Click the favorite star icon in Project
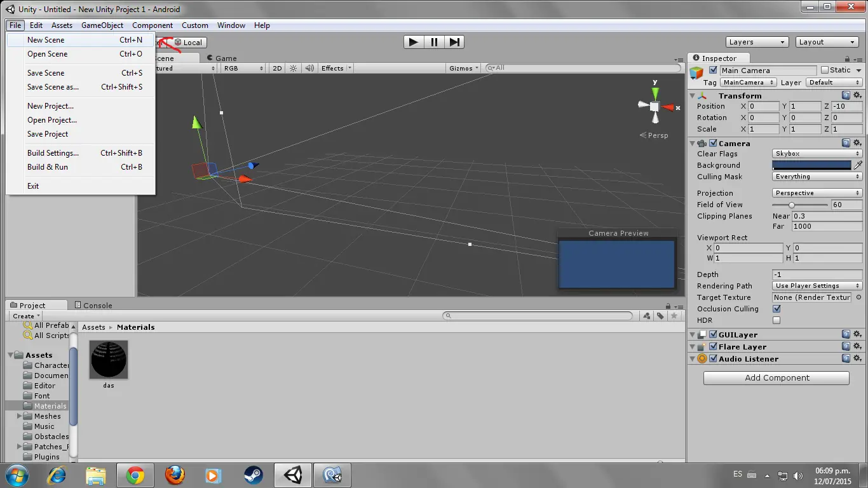 [675, 316]
